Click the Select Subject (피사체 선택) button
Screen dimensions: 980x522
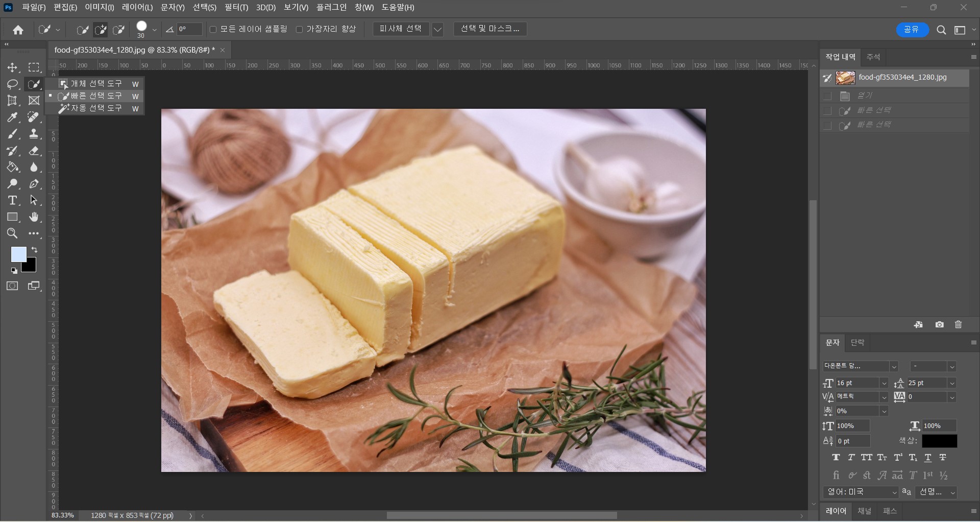coord(401,29)
